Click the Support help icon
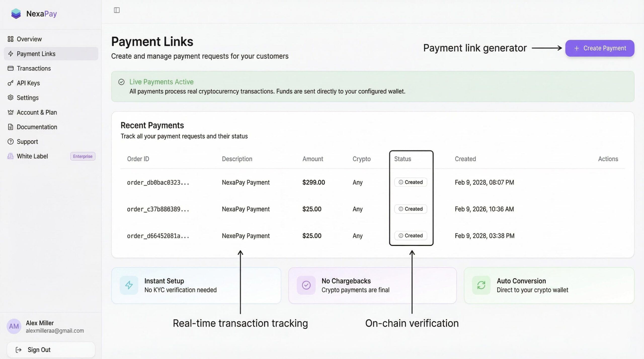Image resolution: width=644 pixels, height=359 pixels. coord(11,142)
